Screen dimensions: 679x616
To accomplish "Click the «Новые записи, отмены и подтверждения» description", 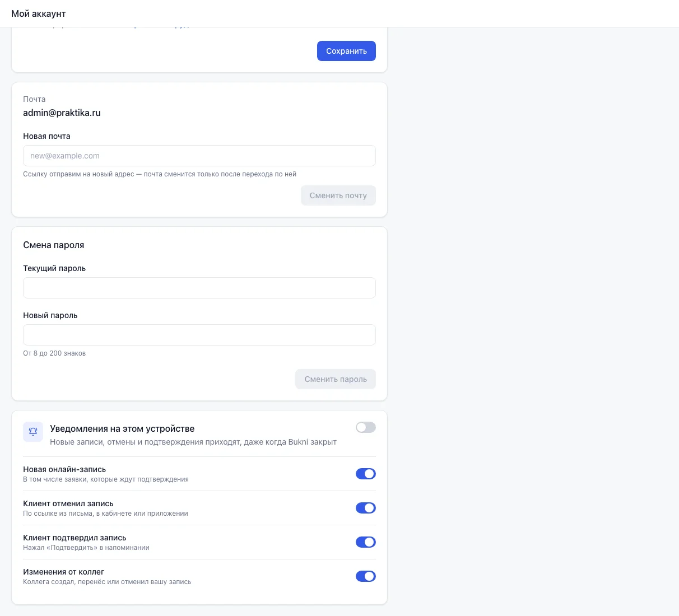I will (x=193, y=442).
